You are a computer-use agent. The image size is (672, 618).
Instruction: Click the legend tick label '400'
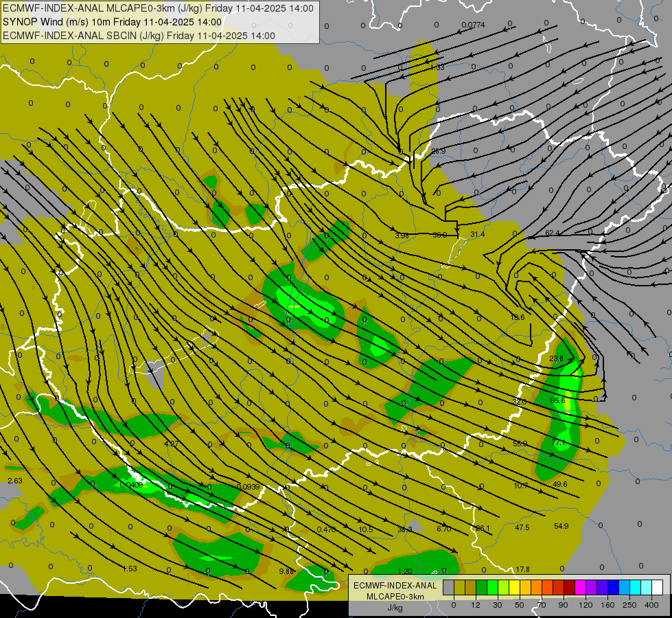tap(651, 605)
